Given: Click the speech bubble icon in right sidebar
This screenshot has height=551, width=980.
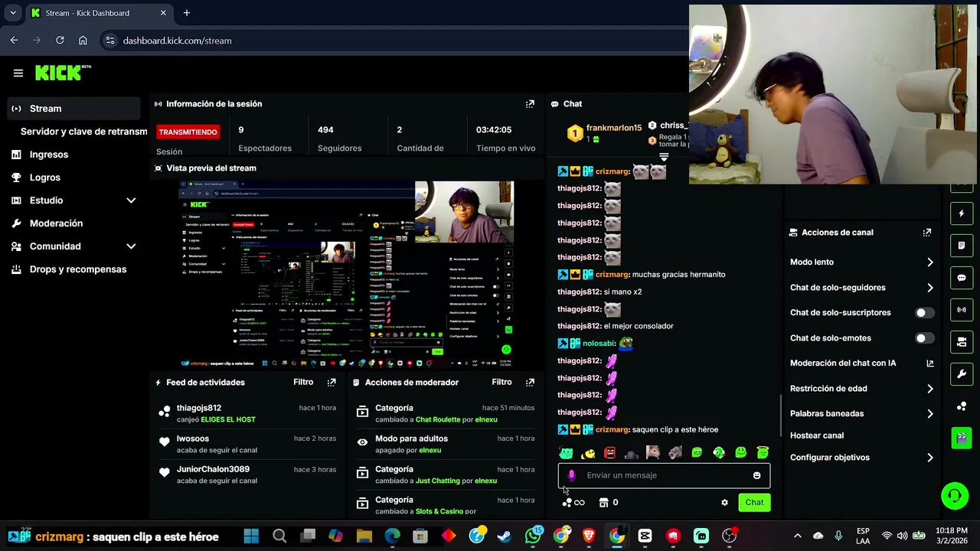Looking at the screenshot, I should 962,278.
